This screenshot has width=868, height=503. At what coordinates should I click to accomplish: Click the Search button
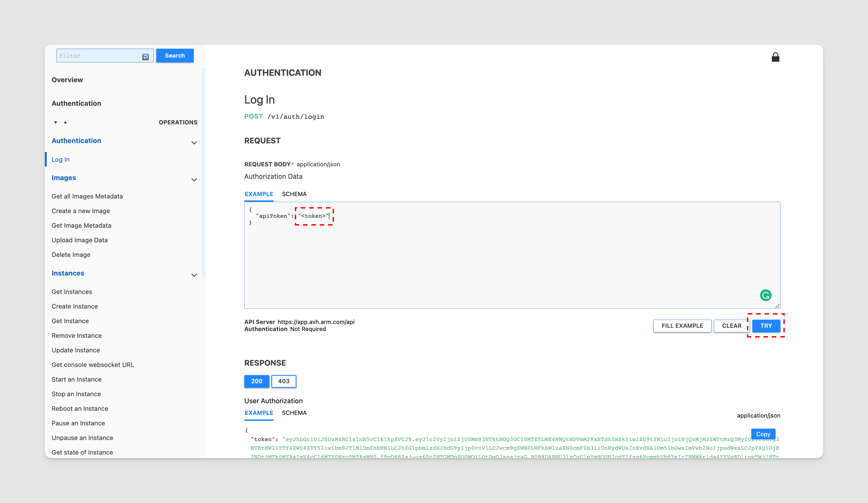tap(175, 55)
